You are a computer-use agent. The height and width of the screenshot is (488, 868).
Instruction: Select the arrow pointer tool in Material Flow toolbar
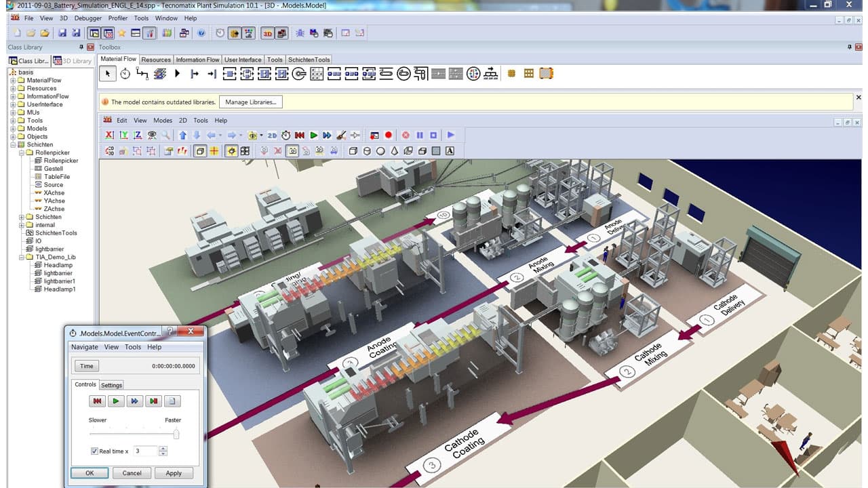click(x=108, y=73)
